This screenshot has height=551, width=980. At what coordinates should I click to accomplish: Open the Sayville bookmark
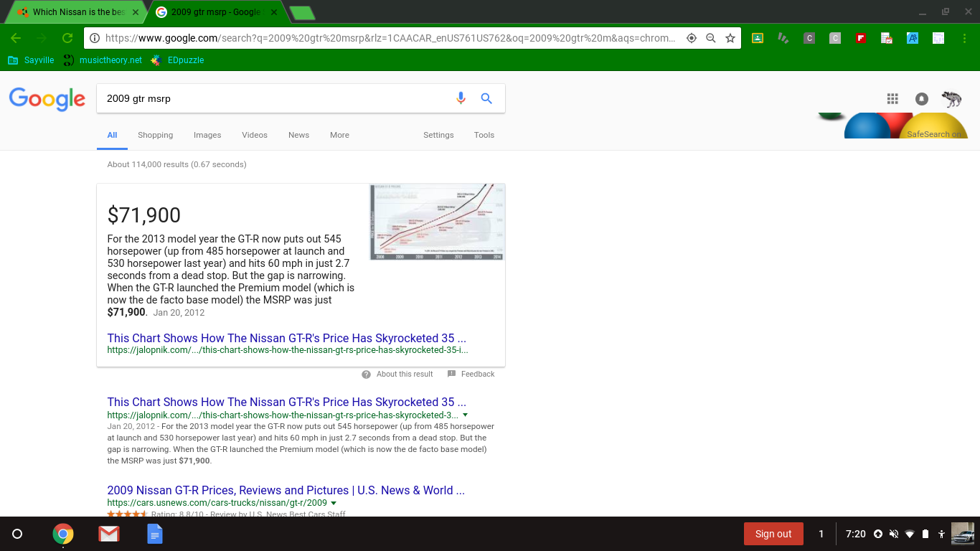pos(31,60)
